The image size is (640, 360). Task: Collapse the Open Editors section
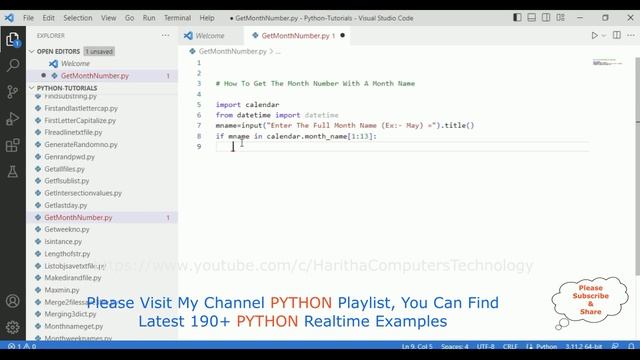[x=58, y=51]
